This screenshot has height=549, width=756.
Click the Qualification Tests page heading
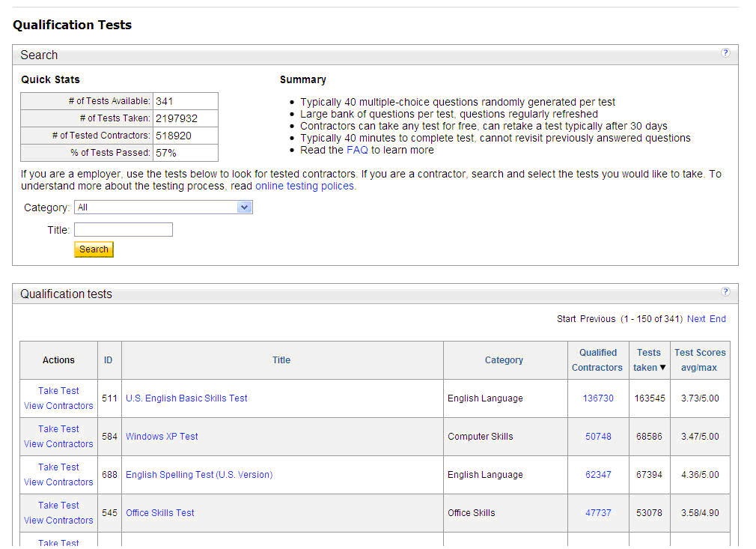tap(73, 25)
